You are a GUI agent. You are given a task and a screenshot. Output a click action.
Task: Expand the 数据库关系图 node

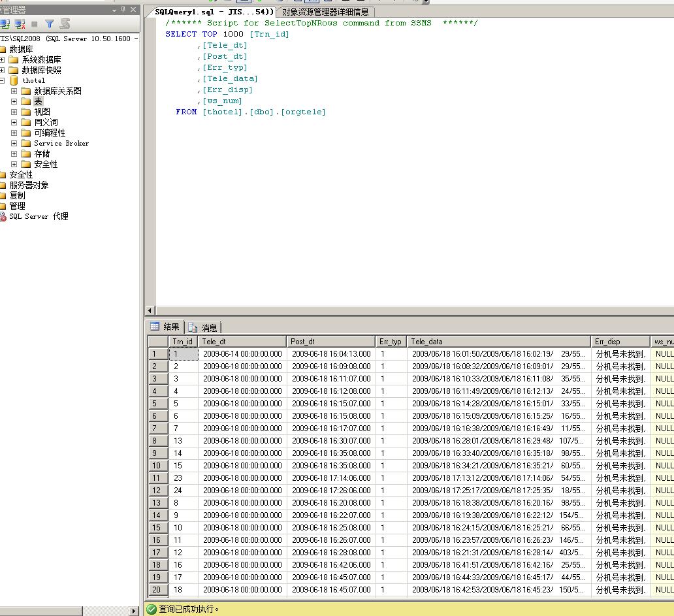pyautogui.click(x=14, y=91)
